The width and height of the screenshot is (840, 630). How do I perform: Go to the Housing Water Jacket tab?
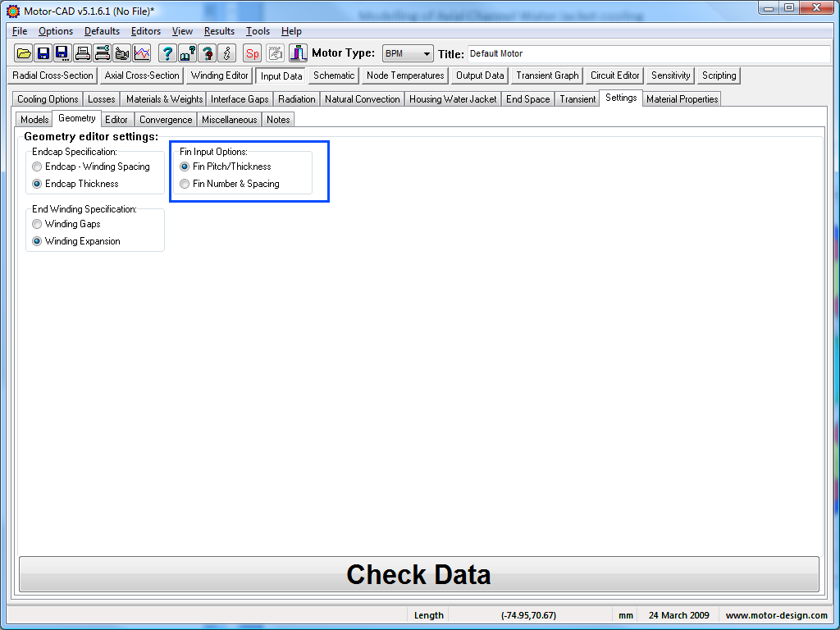pyautogui.click(x=453, y=99)
